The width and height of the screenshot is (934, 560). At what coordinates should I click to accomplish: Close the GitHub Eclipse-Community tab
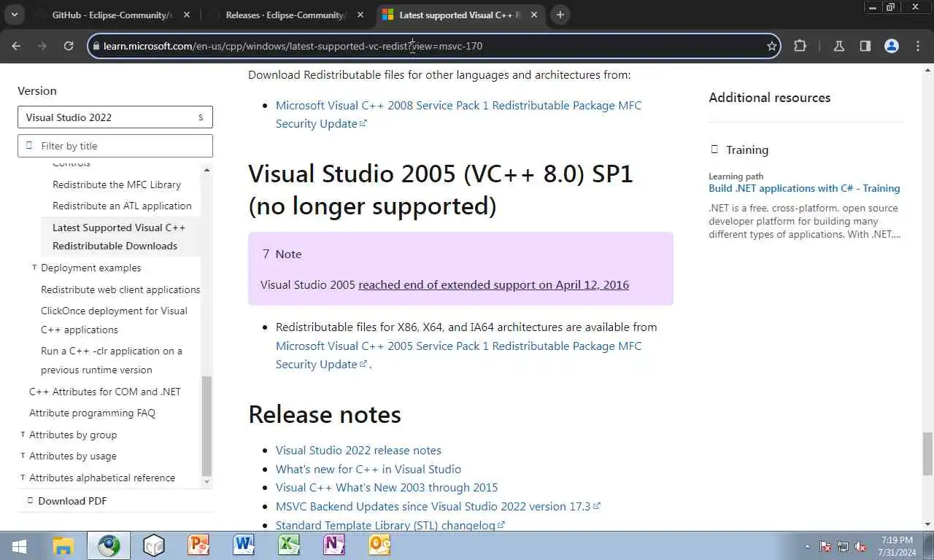tap(188, 15)
